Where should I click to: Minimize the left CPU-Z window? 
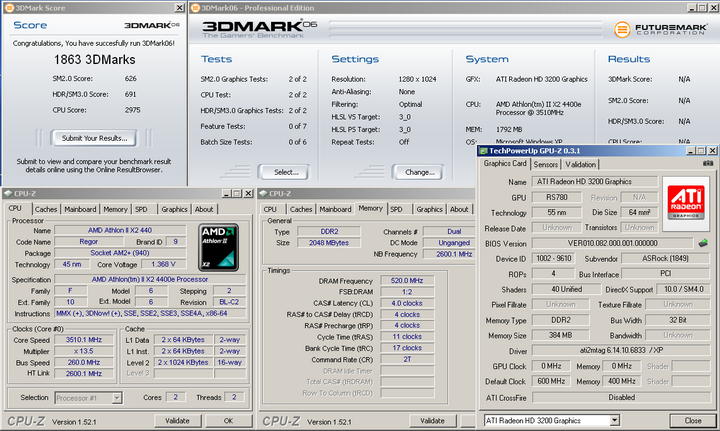pos(227,194)
